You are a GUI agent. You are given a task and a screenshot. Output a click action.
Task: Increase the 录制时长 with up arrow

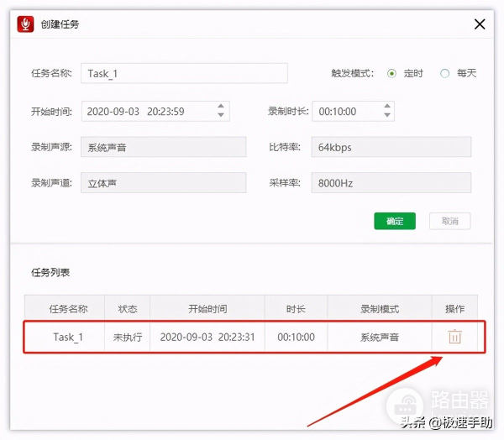click(387, 106)
